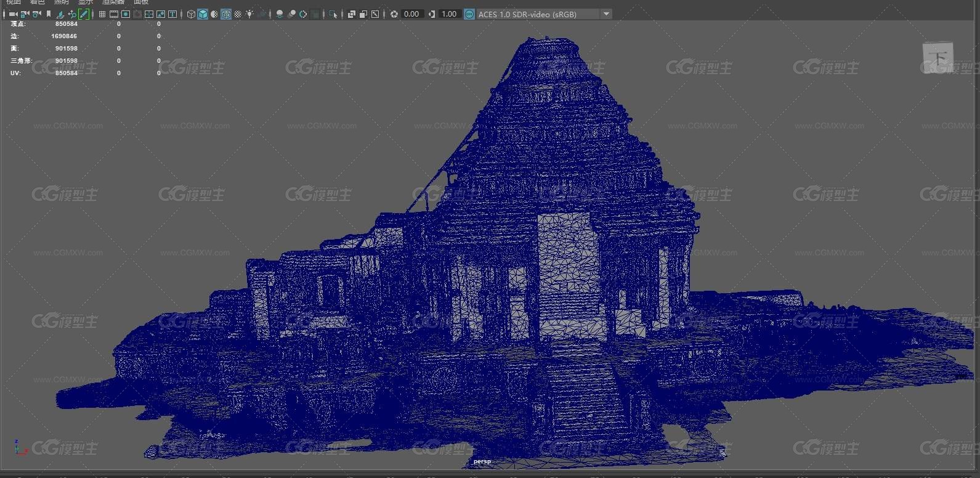The height and width of the screenshot is (478, 980).
Task: Toggle the Resolution Gate display
Action: (126, 14)
